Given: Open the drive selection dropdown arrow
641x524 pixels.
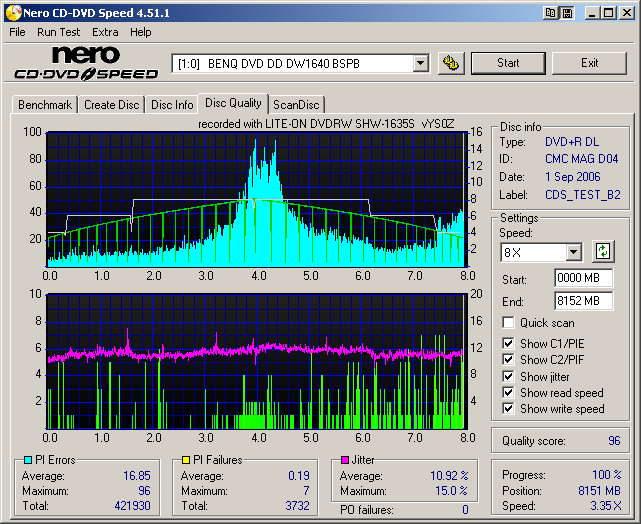Looking at the screenshot, I should coord(420,63).
